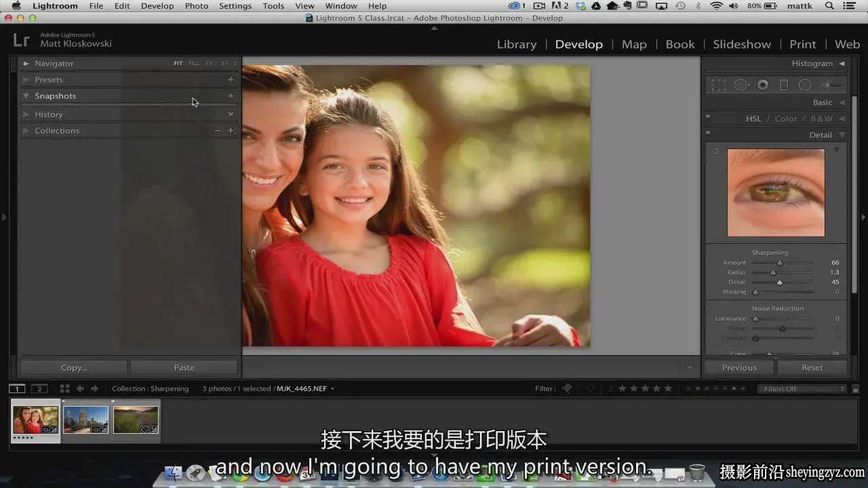This screenshot has width=868, height=488.
Task: Adjust the Sharpening Amount slider
Action: point(780,263)
